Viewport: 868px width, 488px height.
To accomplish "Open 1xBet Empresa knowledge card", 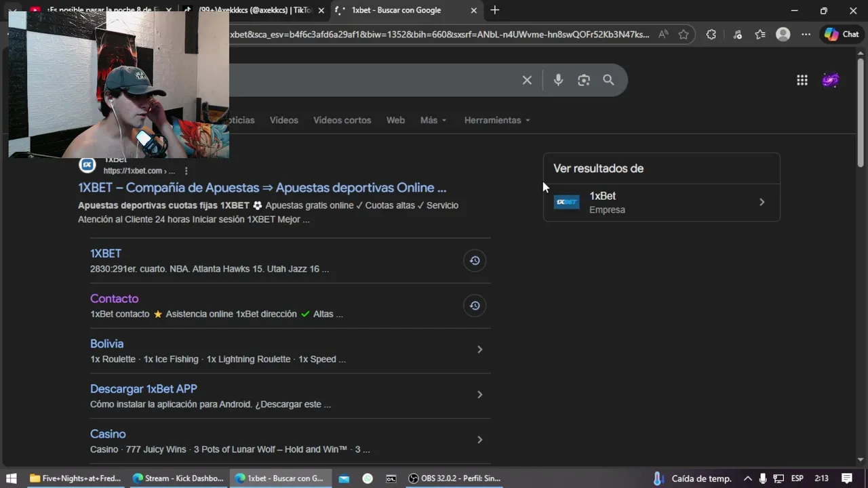I will [661, 202].
